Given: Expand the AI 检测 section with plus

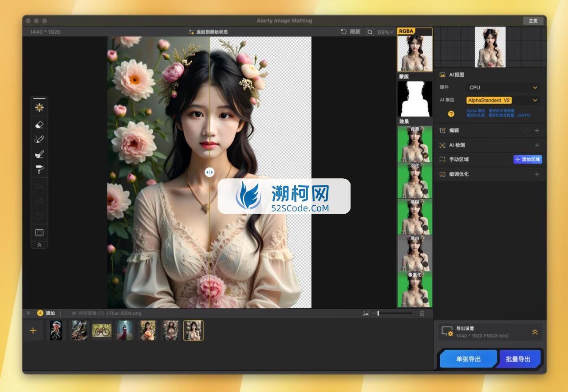Looking at the screenshot, I should (x=536, y=145).
